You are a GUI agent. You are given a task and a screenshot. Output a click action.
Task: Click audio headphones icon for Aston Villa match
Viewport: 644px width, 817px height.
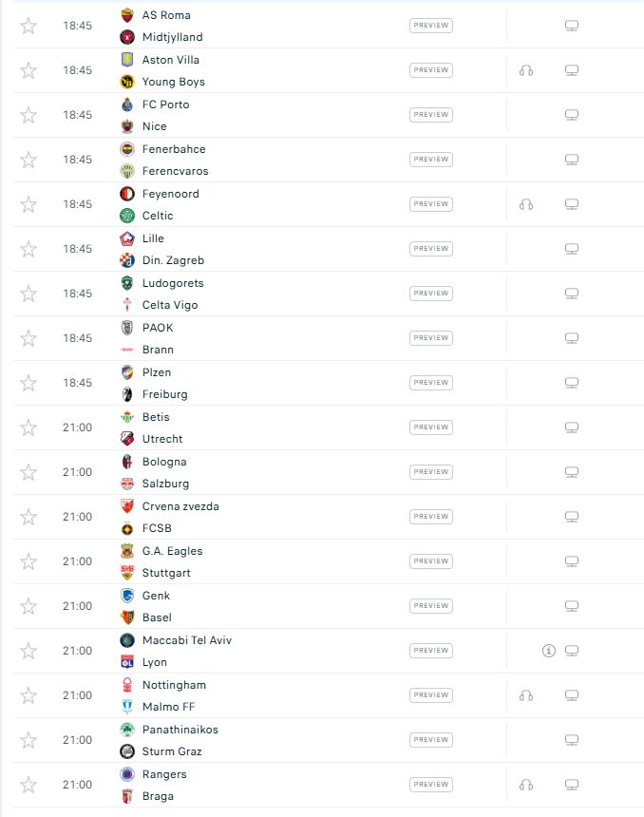pos(526,70)
